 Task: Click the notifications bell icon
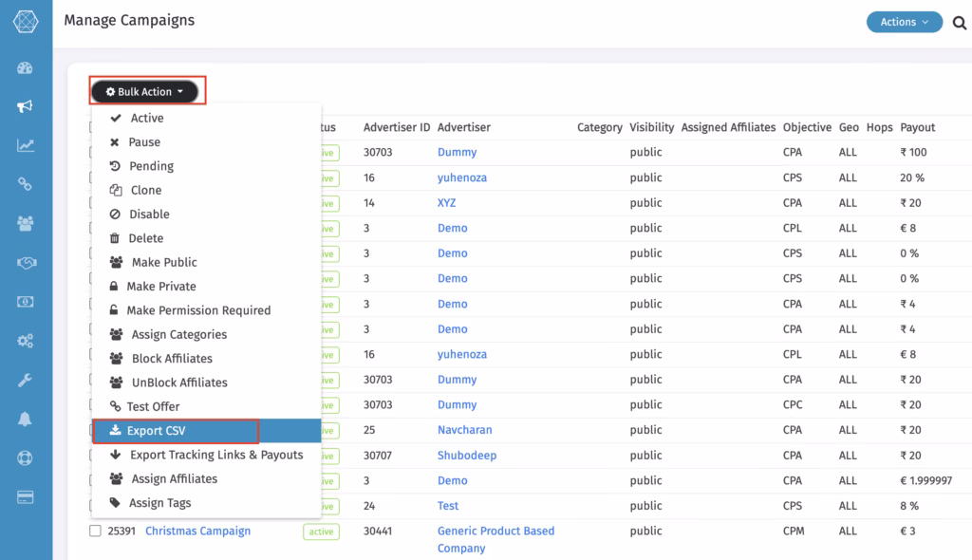pyautogui.click(x=27, y=418)
